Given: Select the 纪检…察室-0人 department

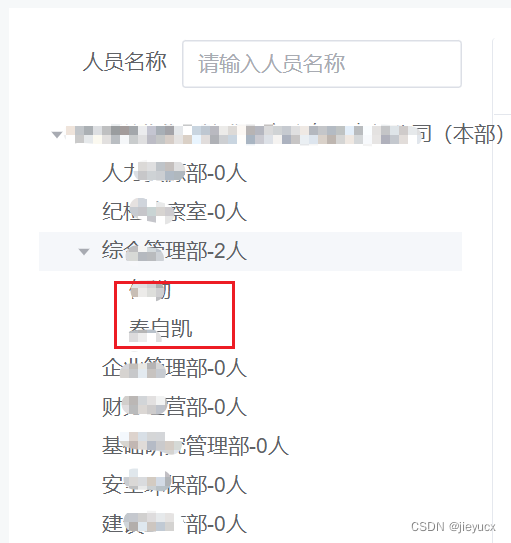Looking at the screenshot, I should click(174, 212).
